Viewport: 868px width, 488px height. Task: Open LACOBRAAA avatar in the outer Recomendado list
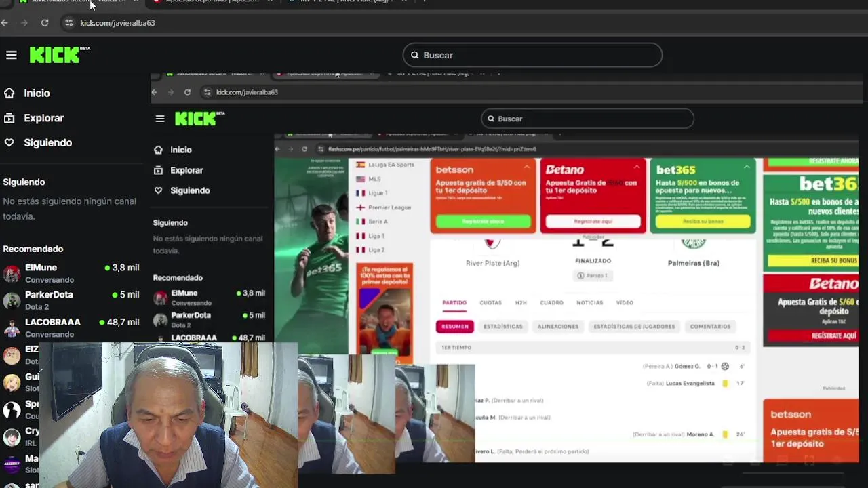(12, 328)
